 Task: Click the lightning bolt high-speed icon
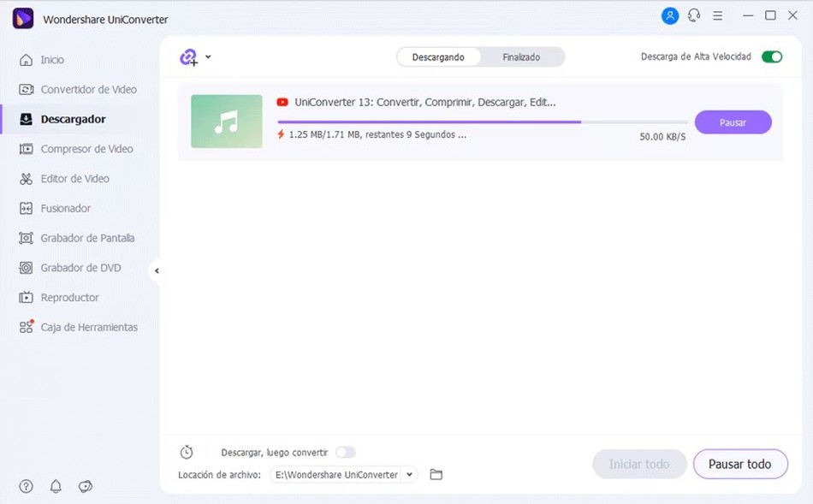pos(281,134)
